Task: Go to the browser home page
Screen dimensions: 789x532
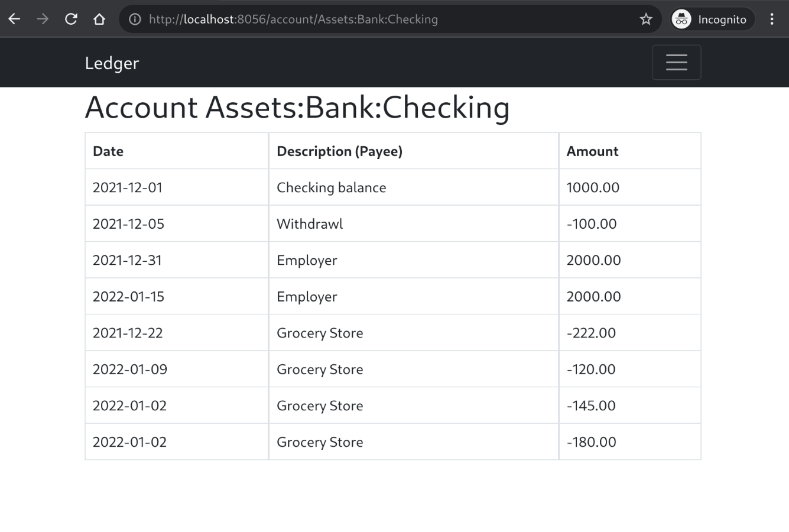Action: pyautogui.click(x=99, y=19)
